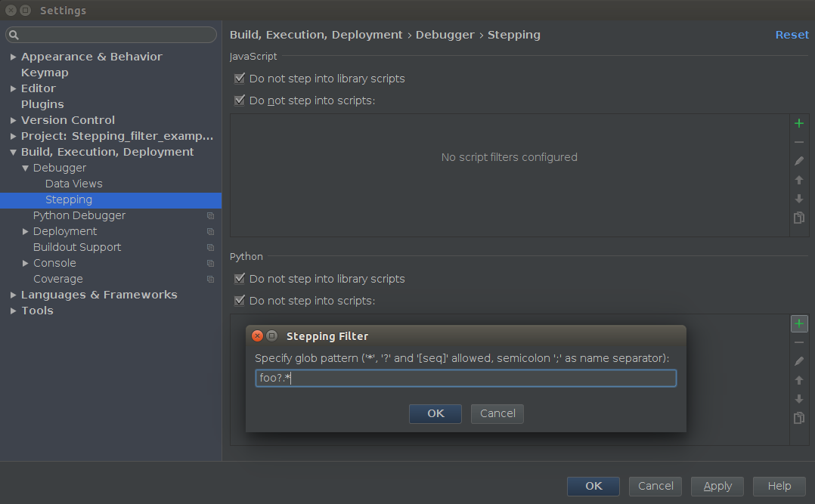Image resolution: width=815 pixels, height=504 pixels.
Task: Edit JavaScript script filter with pencil icon
Action: (799, 161)
